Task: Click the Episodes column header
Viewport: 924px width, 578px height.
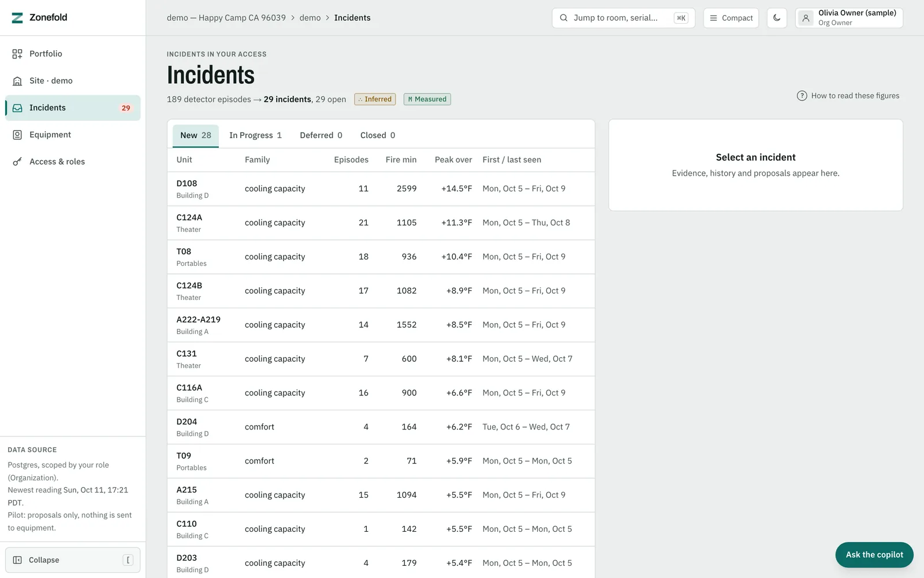Action: [351, 160]
